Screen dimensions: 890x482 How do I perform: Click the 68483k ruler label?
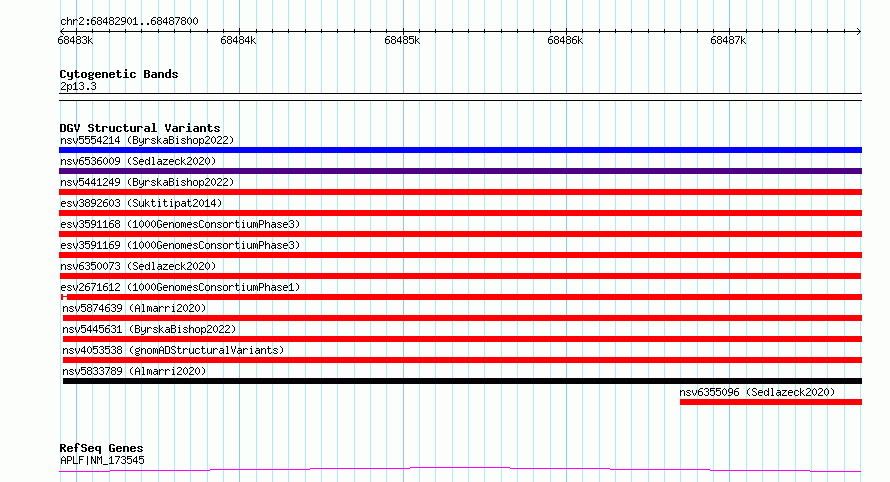click(75, 40)
